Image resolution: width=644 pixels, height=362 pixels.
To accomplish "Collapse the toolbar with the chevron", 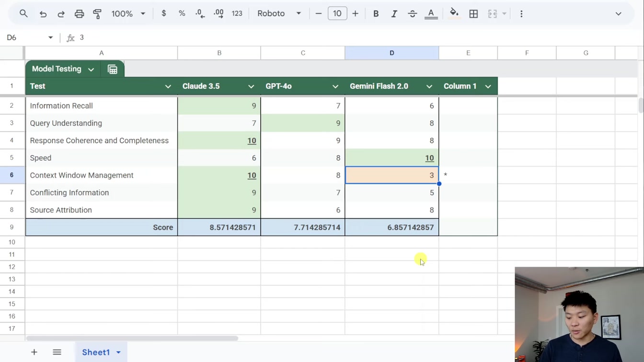I will (618, 14).
